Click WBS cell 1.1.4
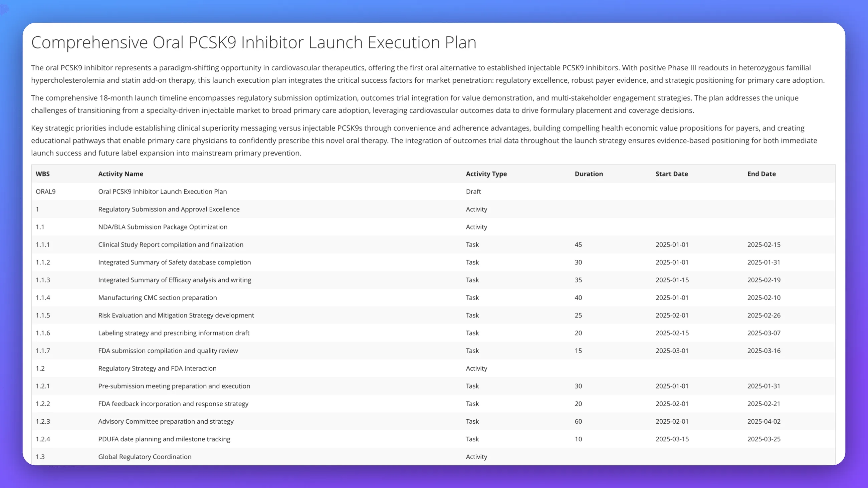The width and height of the screenshot is (868, 488). click(x=43, y=298)
